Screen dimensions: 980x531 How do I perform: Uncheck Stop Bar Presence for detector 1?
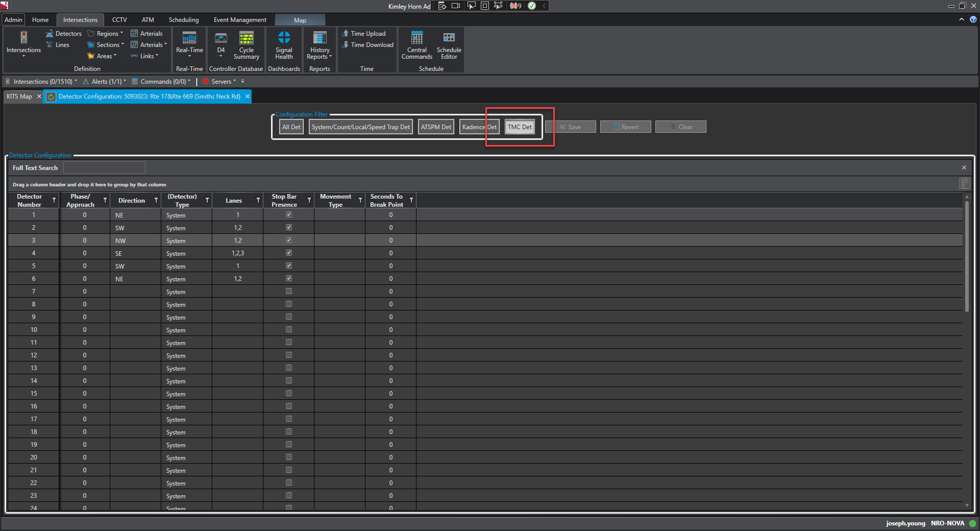[289, 215]
